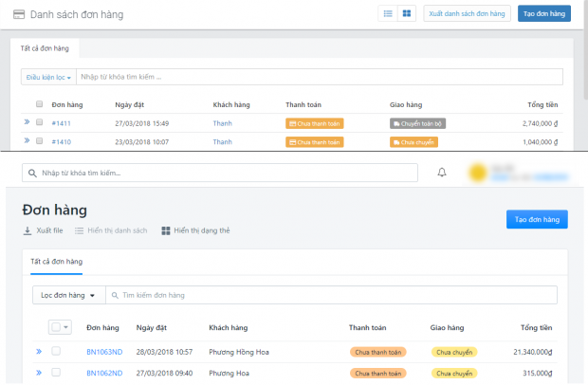Switch to grid view icon in top header
Image resolution: width=588 pixels, height=385 pixels.
coord(407,14)
